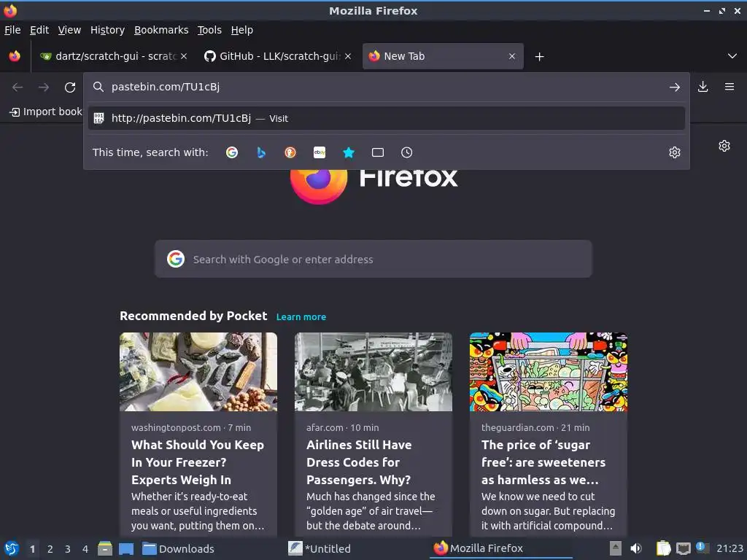Switch to workspace 2 in taskbar
This screenshot has width=747, height=560.
coord(50,549)
